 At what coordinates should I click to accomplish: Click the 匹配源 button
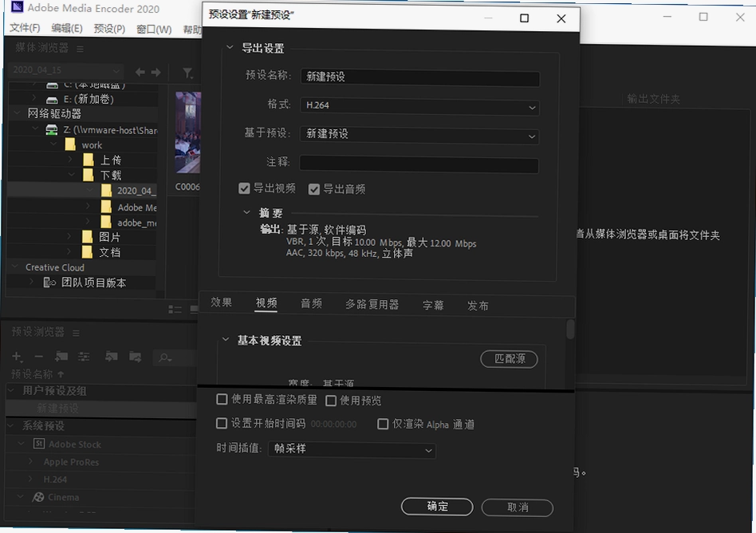click(509, 359)
